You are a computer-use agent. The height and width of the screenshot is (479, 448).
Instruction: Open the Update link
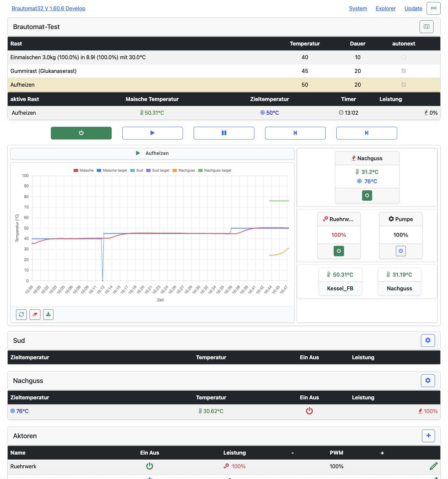pyautogui.click(x=413, y=8)
